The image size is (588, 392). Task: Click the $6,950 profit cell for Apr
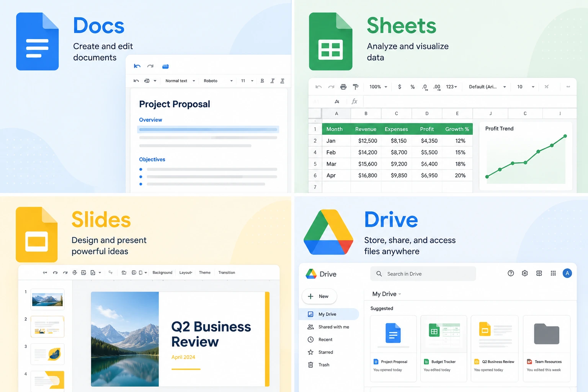pos(427,175)
